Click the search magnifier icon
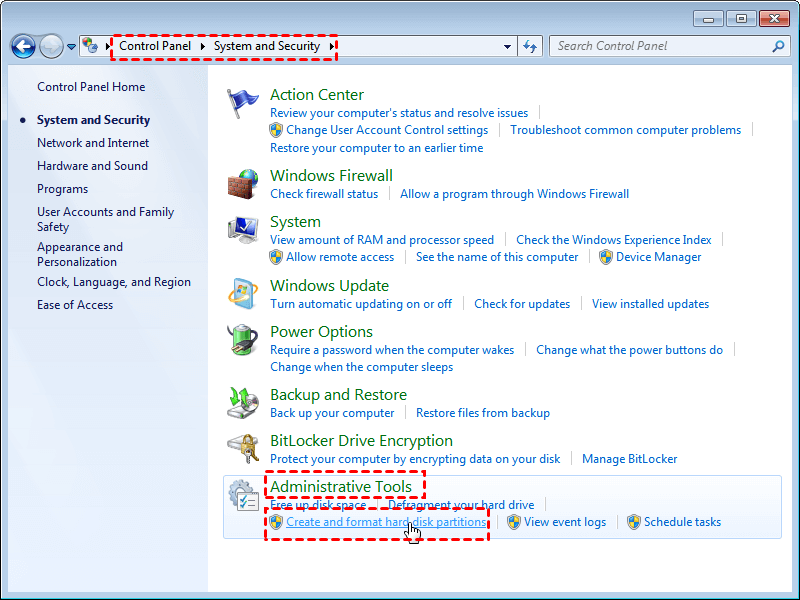The width and height of the screenshot is (800, 600). (778, 46)
